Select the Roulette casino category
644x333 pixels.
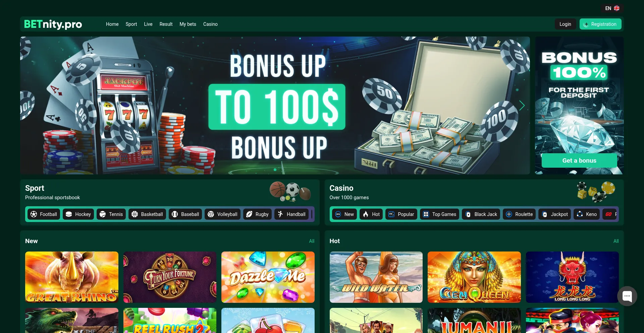tap(519, 214)
